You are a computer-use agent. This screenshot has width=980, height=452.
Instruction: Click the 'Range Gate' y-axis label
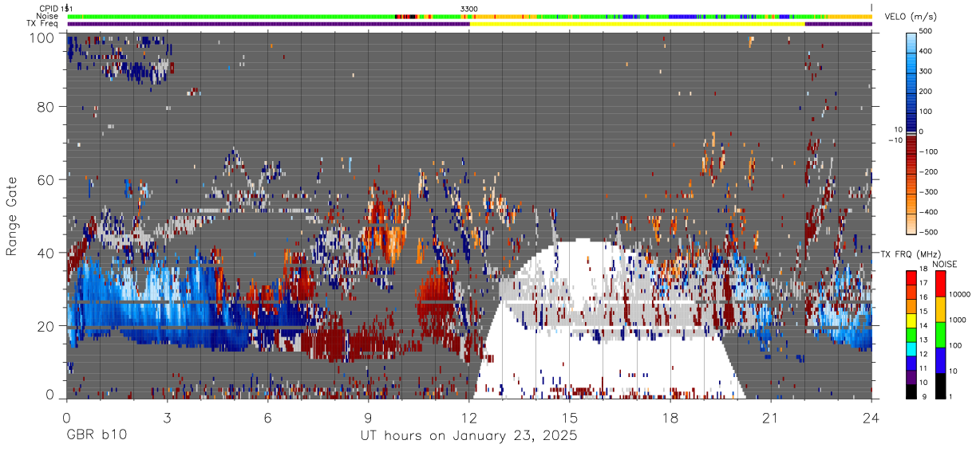[12, 214]
